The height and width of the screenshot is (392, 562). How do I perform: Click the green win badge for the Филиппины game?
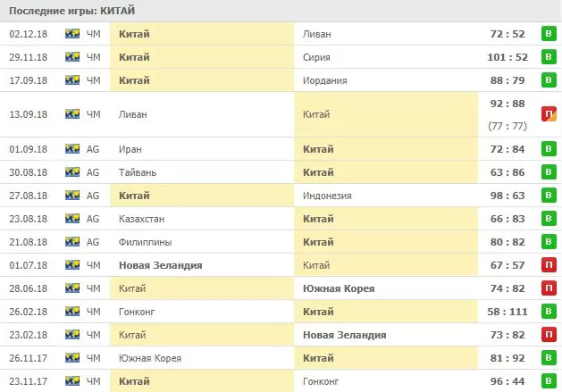pos(549,242)
